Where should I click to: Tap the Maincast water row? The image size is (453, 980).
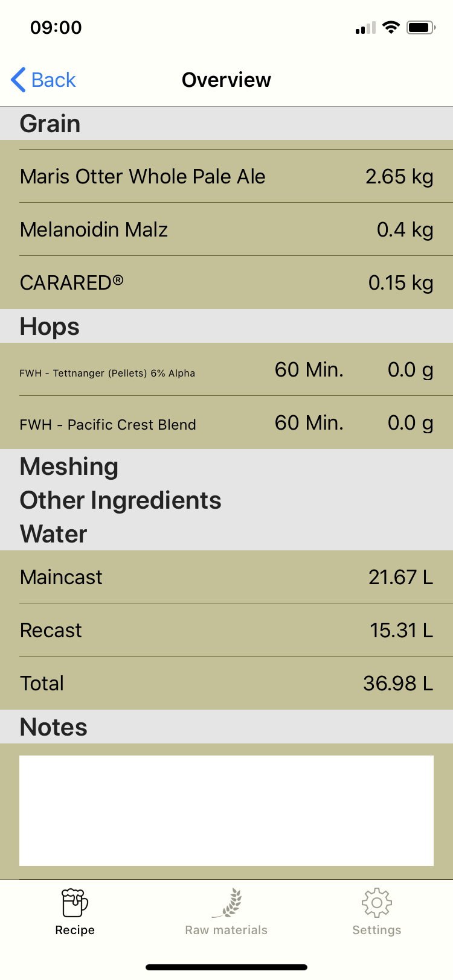point(226,577)
